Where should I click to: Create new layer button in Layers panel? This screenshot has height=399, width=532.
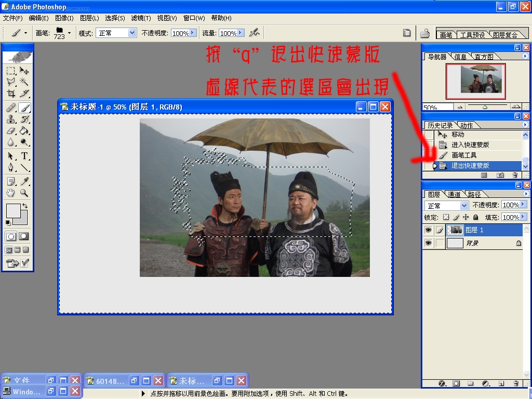[501, 383]
